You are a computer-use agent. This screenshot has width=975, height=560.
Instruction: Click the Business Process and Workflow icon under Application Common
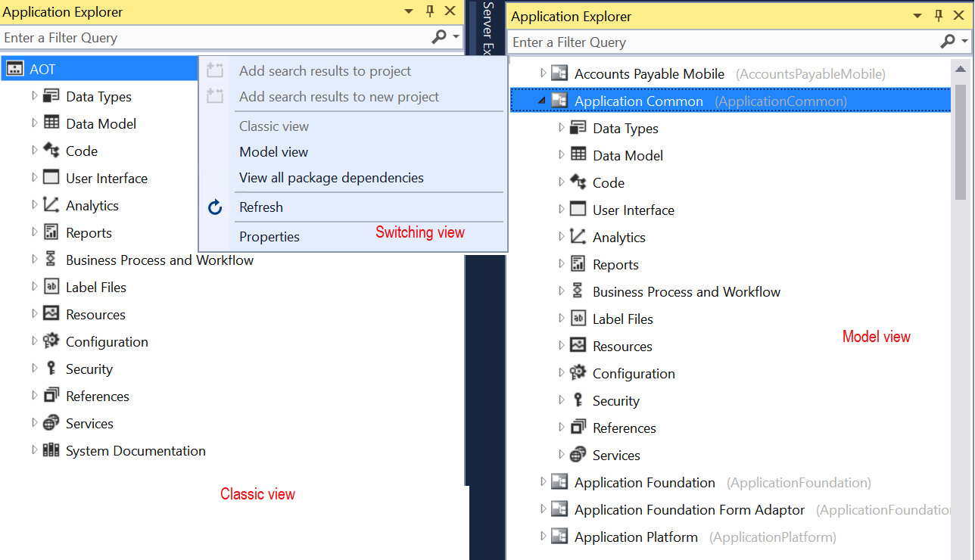pyautogui.click(x=578, y=291)
